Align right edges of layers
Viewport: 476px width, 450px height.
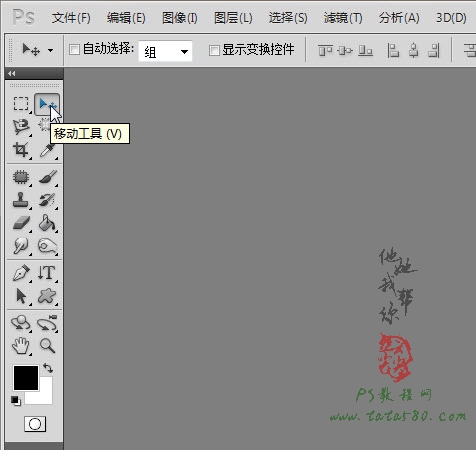(x=434, y=51)
